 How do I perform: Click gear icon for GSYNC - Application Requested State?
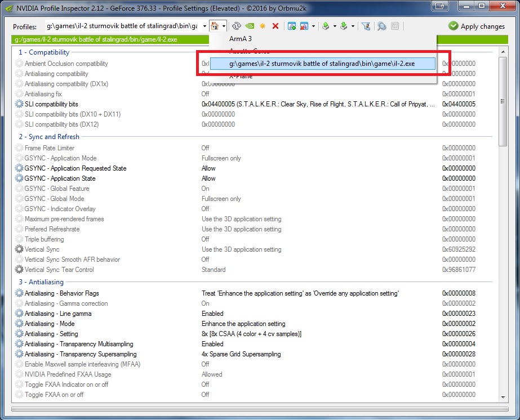(19, 168)
